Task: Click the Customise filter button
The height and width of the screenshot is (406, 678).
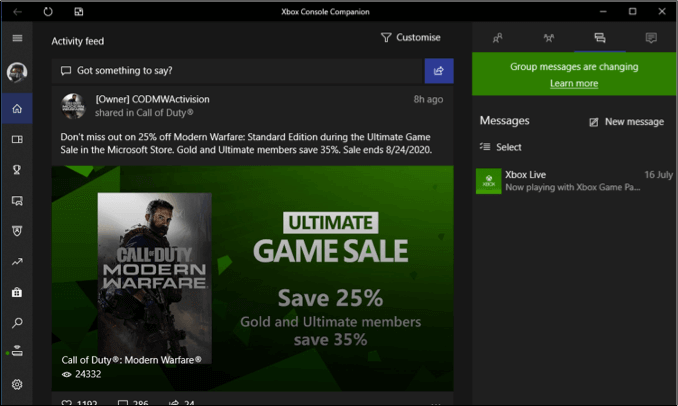Action: click(x=411, y=38)
